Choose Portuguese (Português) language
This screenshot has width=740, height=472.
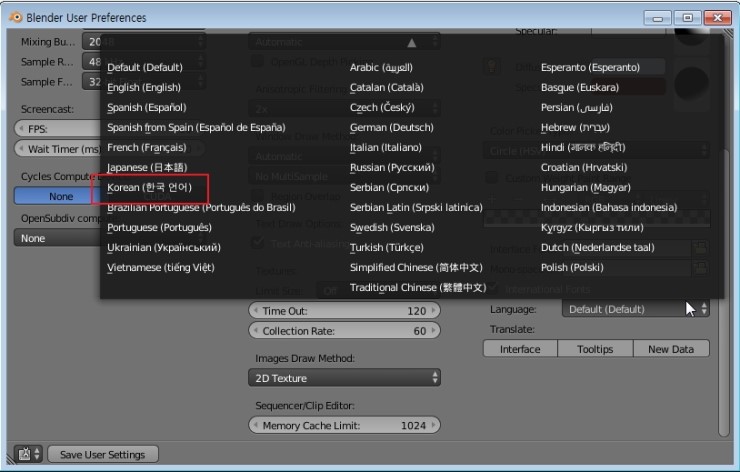coord(159,228)
